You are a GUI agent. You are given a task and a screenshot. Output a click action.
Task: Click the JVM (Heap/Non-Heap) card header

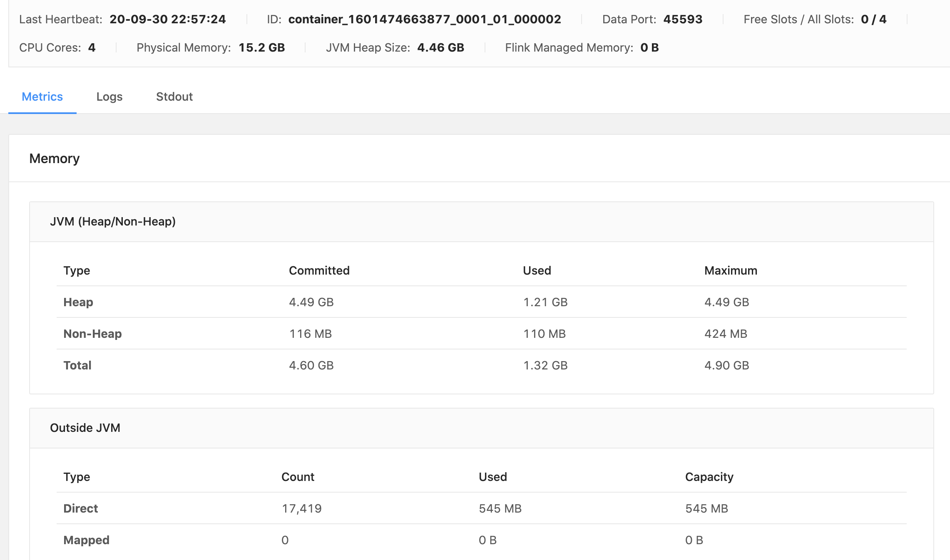click(112, 221)
